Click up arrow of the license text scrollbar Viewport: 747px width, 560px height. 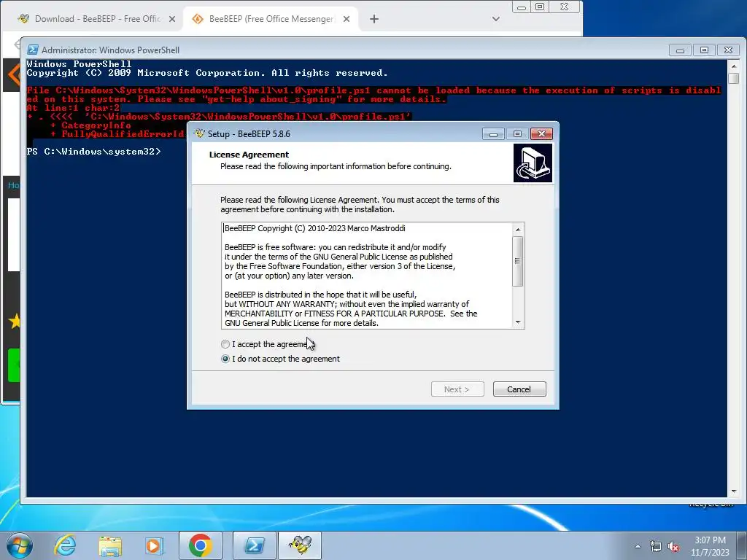(518, 230)
